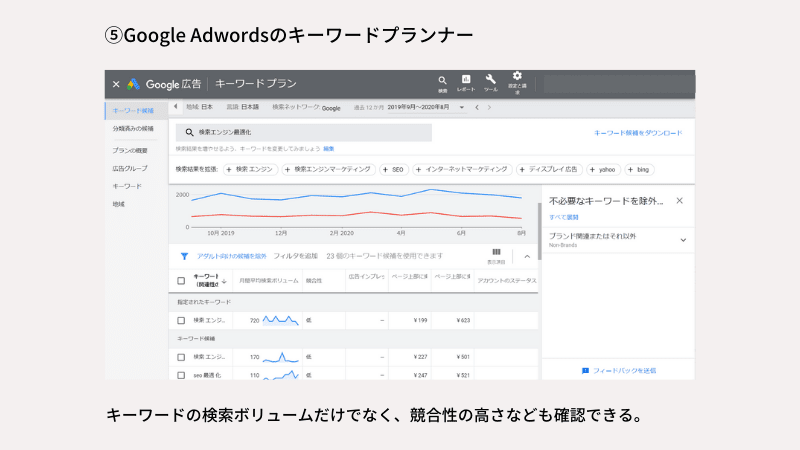Open 地域 in the sidebar
Viewport: 800px width, 450px height.
coord(118,204)
